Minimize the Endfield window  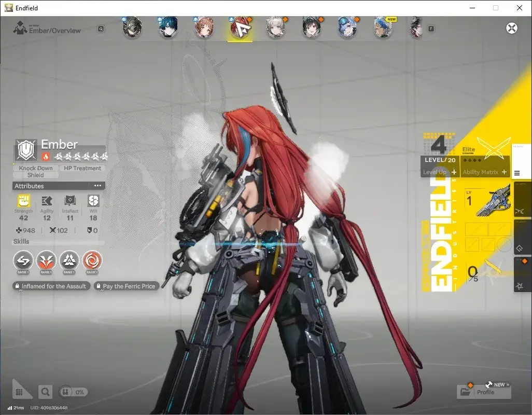point(472,8)
